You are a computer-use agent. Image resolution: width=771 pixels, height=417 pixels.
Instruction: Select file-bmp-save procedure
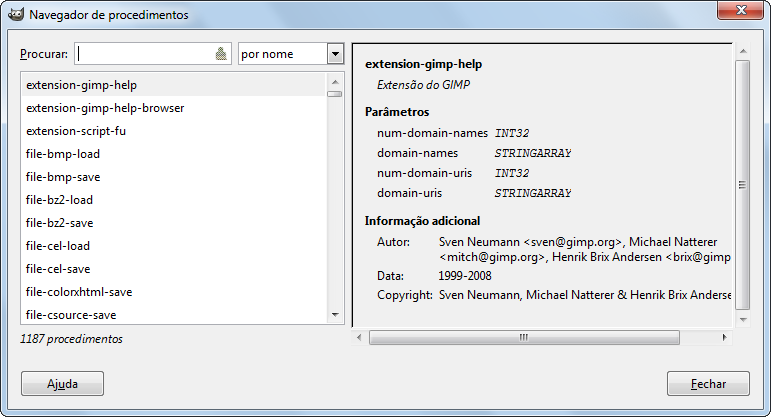click(x=63, y=177)
